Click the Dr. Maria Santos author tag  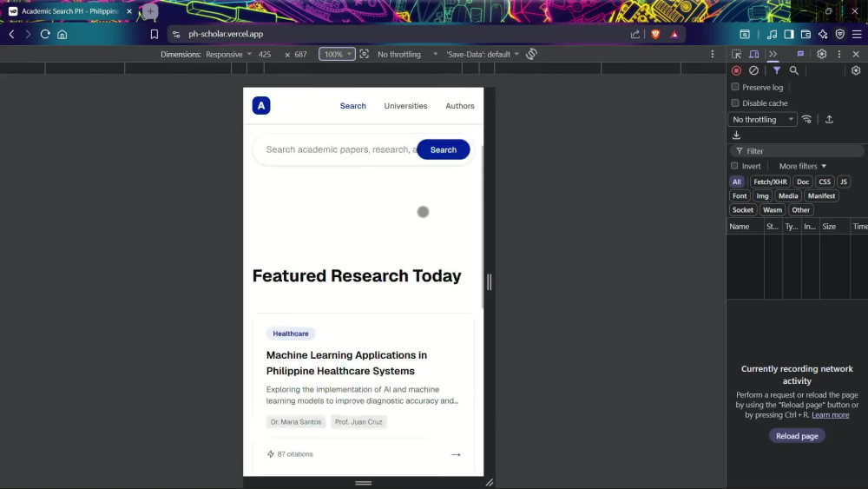[296, 422]
